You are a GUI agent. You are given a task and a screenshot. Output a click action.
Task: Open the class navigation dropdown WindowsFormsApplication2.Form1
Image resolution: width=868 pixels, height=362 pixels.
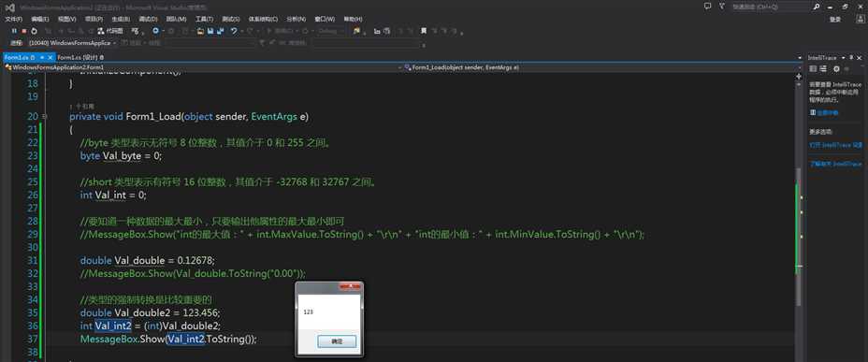click(203, 67)
